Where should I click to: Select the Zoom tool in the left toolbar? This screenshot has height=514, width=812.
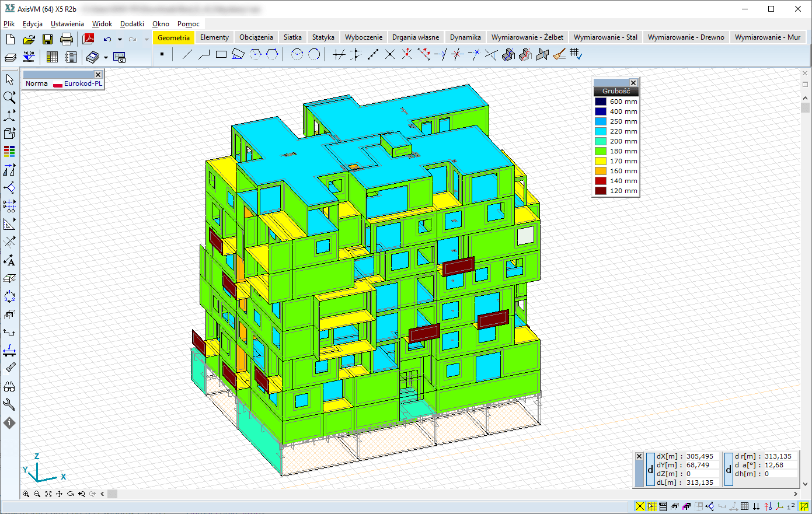click(x=9, y=97)
